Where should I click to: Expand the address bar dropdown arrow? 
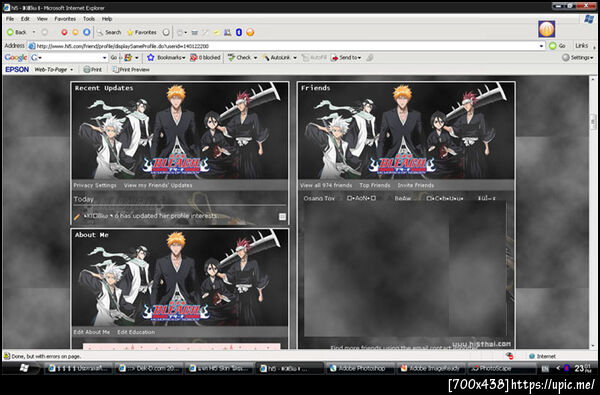point(541,46)
